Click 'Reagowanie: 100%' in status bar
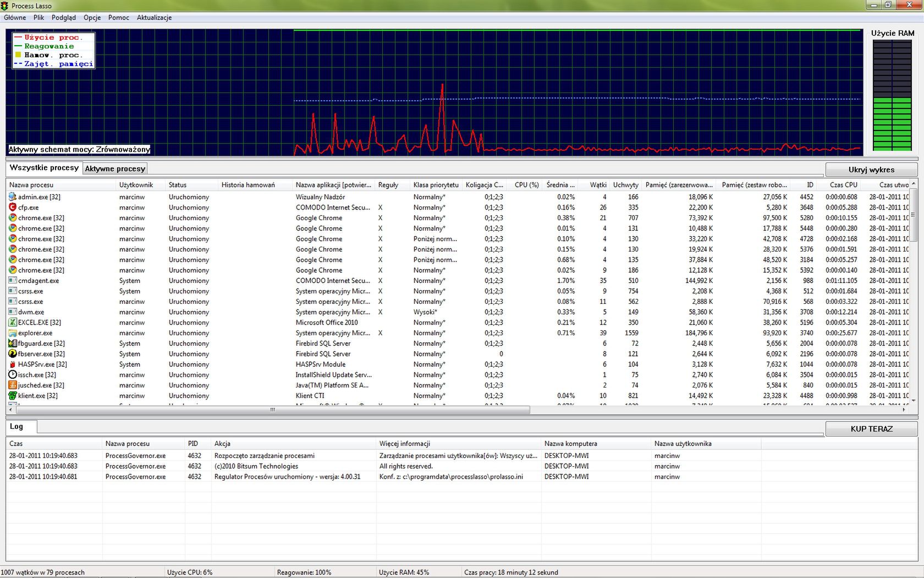 304,572
